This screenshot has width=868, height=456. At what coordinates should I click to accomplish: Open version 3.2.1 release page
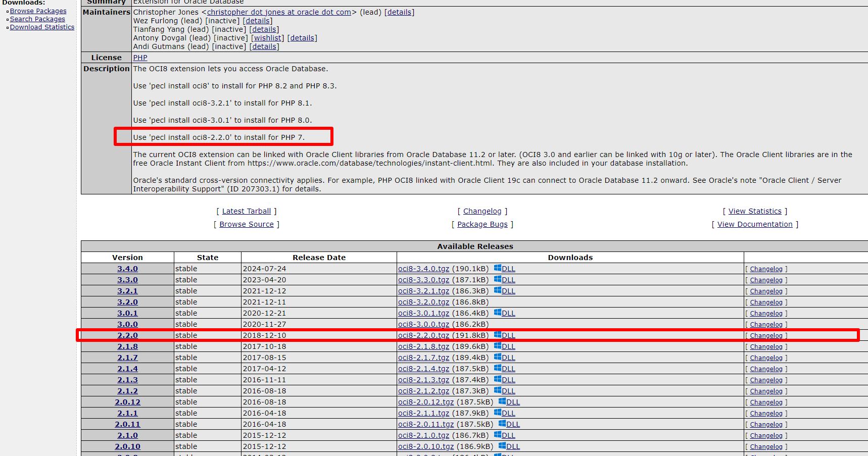[127, 291]
